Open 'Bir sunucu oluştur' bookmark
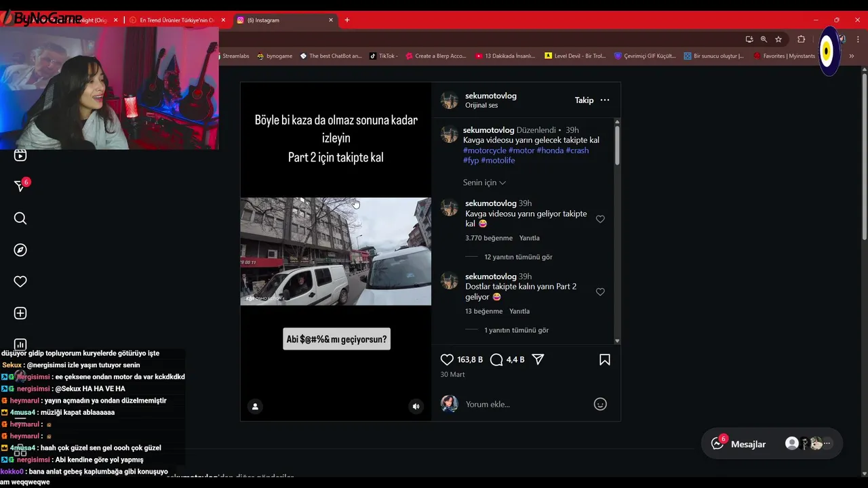 click(714, 56)
